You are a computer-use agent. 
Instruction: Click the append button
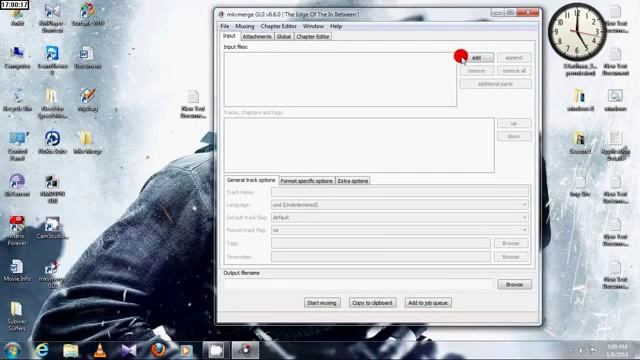[514, 58]
